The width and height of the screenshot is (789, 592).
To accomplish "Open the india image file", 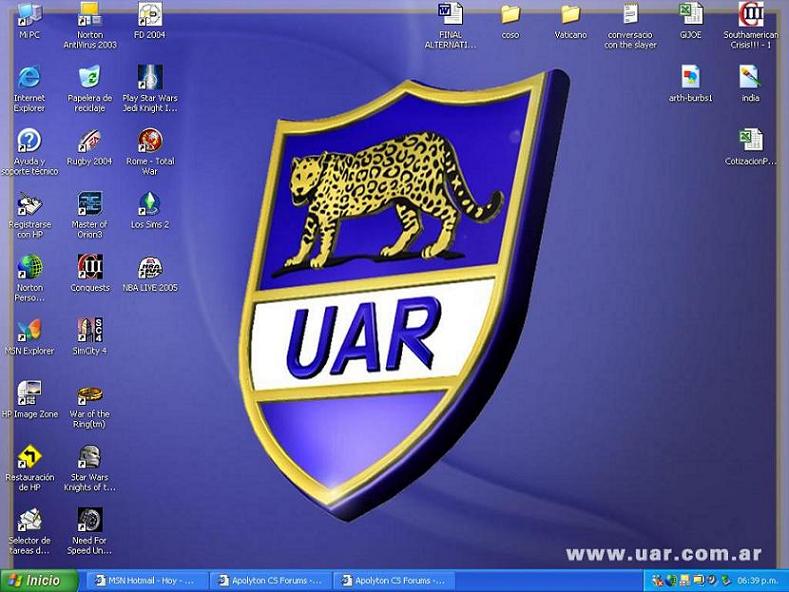I will coord(750,84).
